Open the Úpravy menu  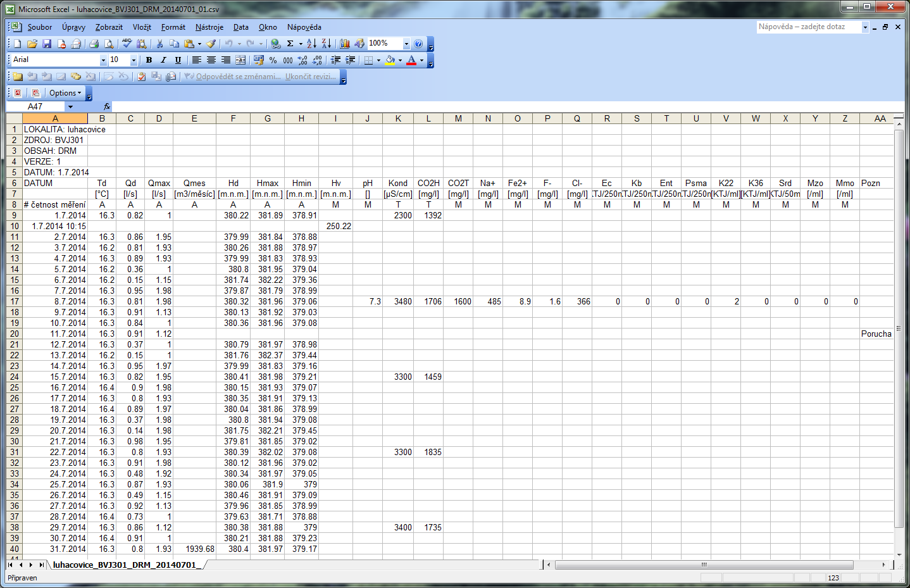[x=73, y=27]
